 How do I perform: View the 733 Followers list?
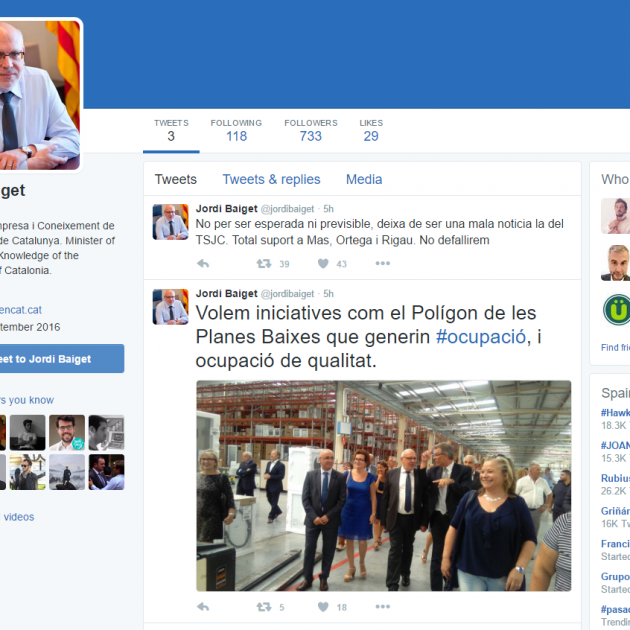click(310, 130)
